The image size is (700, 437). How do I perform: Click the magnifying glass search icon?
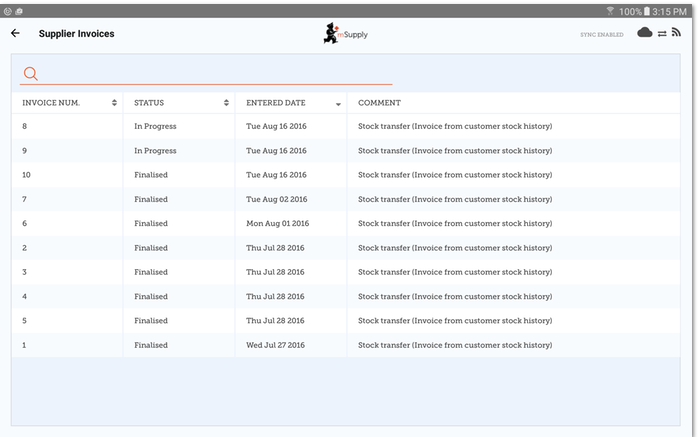pos(30,74)
